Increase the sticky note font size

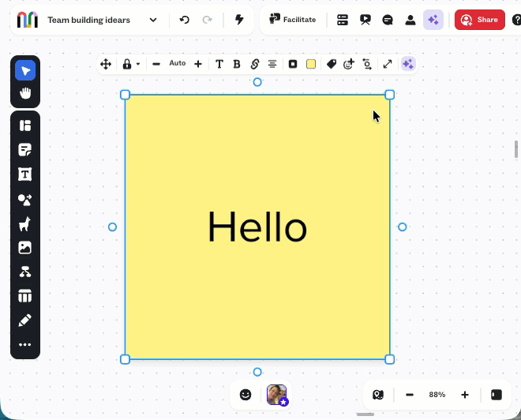[x=198, y=64]
